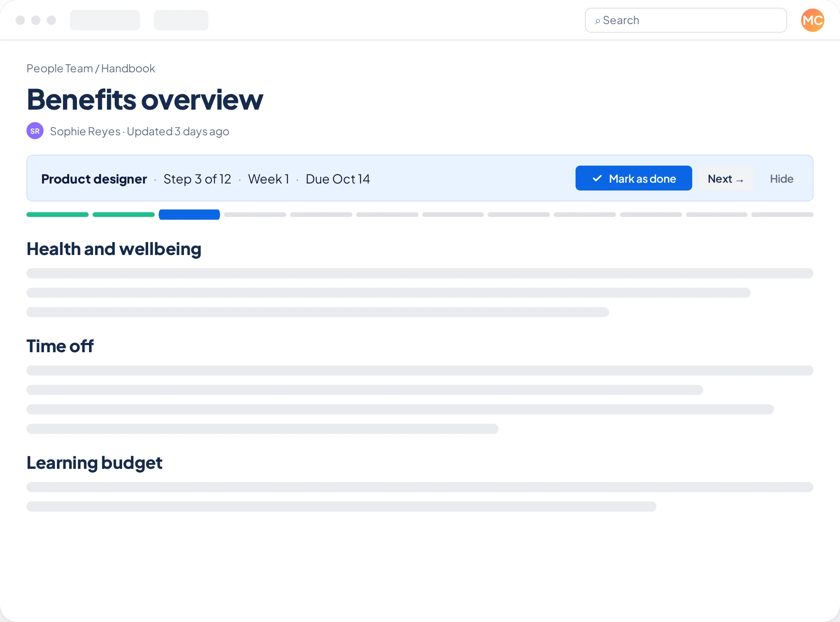Mark this step as done

click(x=633, y=178)
